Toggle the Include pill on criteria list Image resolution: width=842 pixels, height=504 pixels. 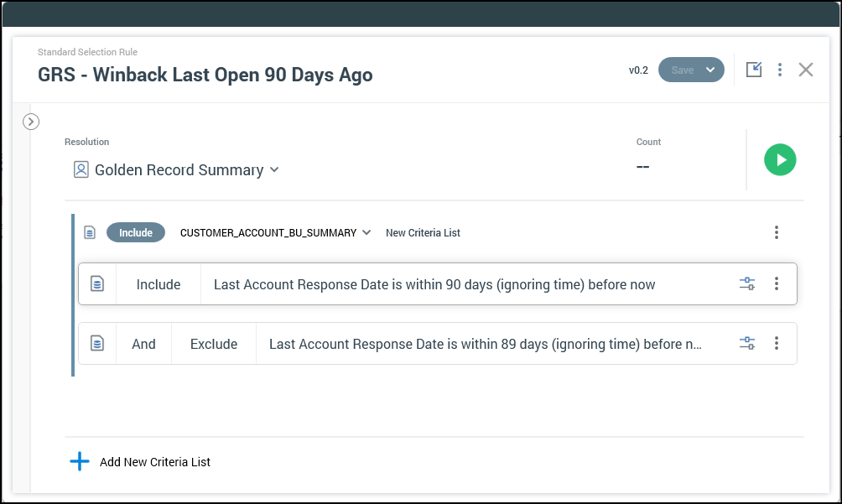[136, 233]
